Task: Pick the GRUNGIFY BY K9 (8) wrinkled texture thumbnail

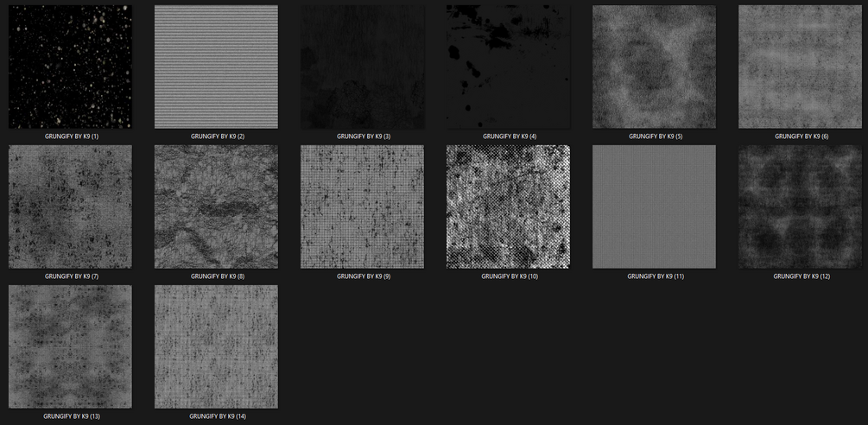Action: pyautogui.click(x=217, y=207)
